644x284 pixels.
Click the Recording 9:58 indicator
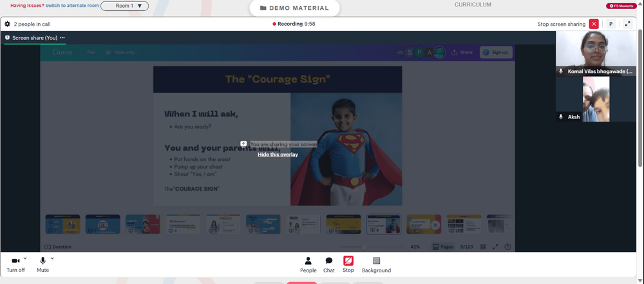click(294, 24)
